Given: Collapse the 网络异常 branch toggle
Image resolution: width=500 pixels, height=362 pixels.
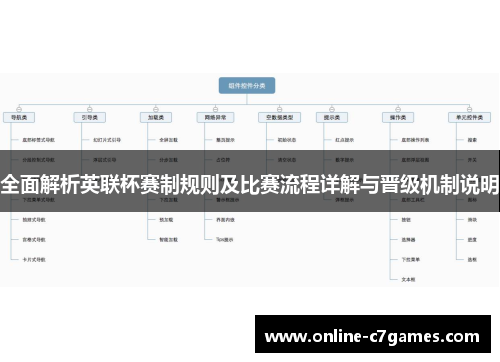Looking at the screenshot, I should 215,109.
